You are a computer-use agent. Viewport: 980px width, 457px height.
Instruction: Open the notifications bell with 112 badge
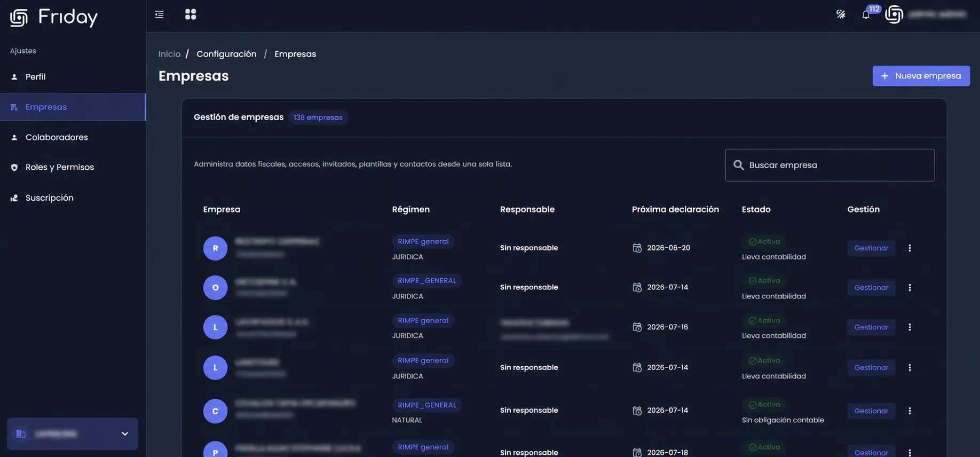tap(866, 14)
